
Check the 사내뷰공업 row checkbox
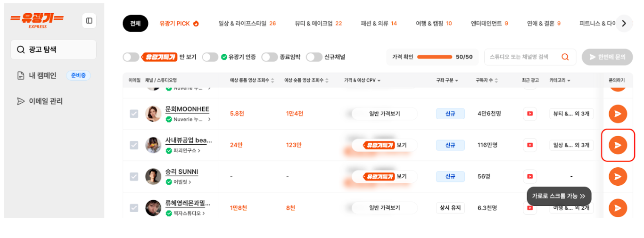(134, 145)
